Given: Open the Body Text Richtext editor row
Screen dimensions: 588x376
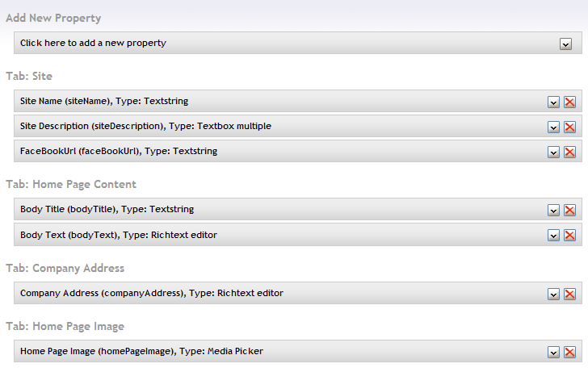Looking at the screenshot, I should pos(298,235).
